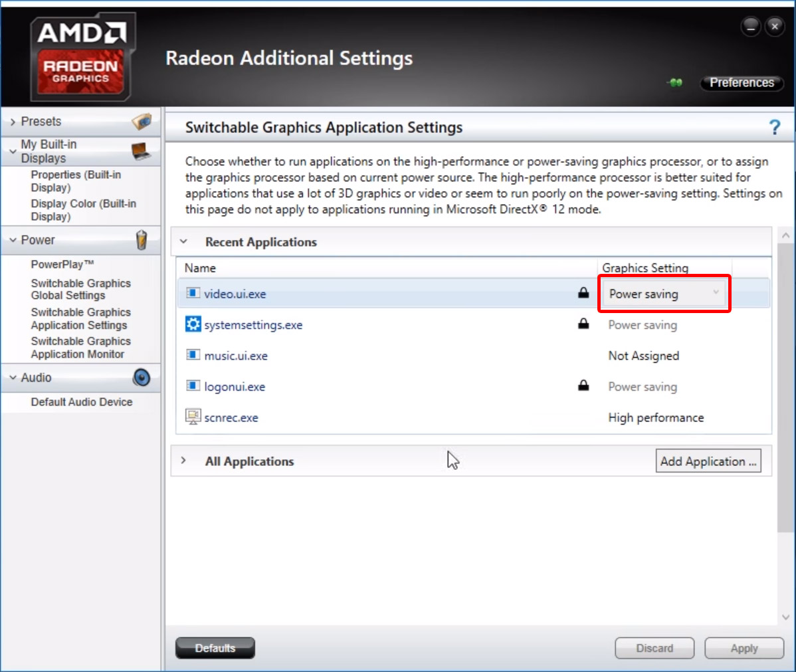Open Default Audio Device page
This screenshot has height=672, width=796.
click(82, 401)
